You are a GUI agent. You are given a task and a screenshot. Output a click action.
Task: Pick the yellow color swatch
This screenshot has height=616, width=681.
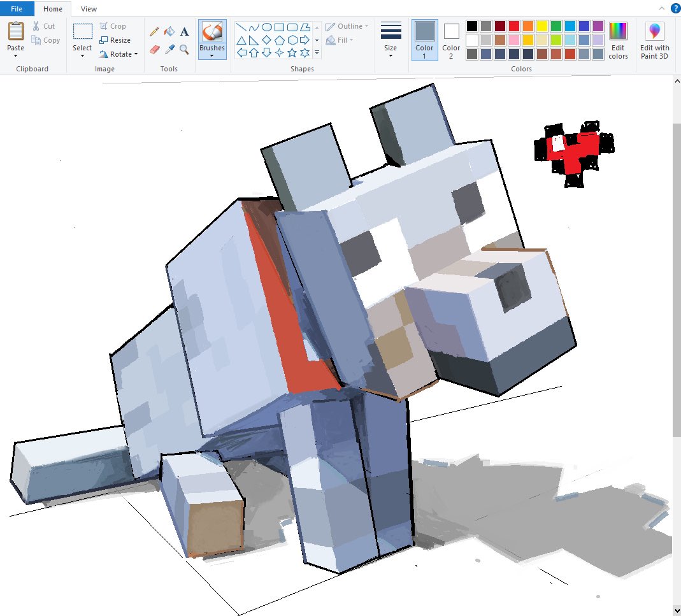[x=542, y=26]
